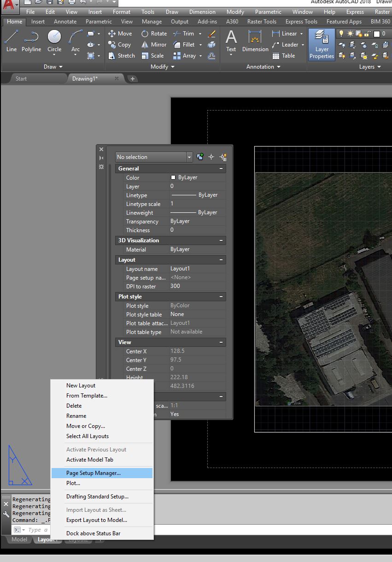Select the Mirror tool
Image resolution: width=392 pixels, height=562 pixels.
click(x=153, y=44)
